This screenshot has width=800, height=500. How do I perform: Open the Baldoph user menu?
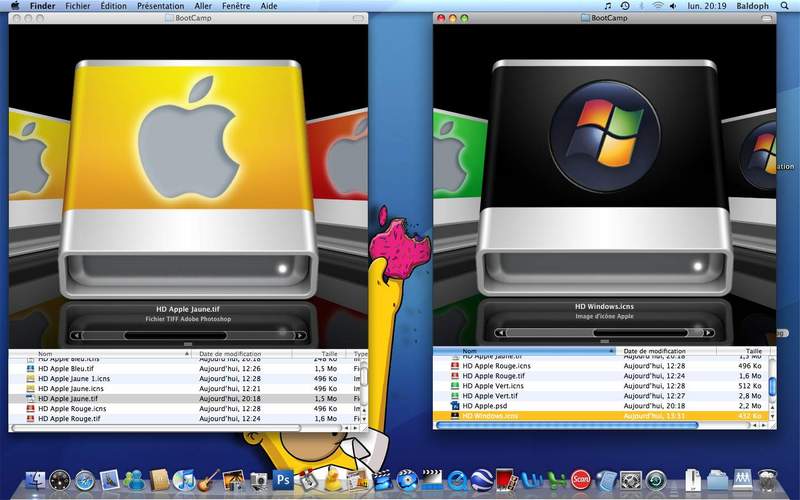(752, 6)
